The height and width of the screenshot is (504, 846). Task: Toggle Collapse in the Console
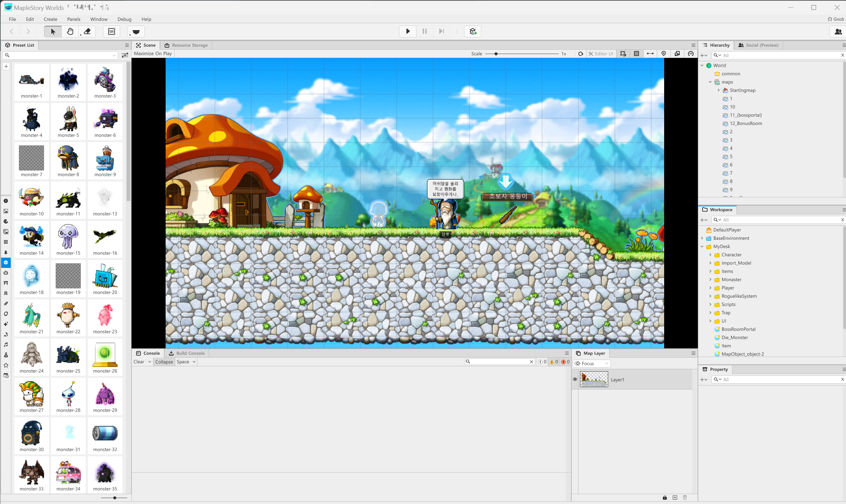(164, 362)
